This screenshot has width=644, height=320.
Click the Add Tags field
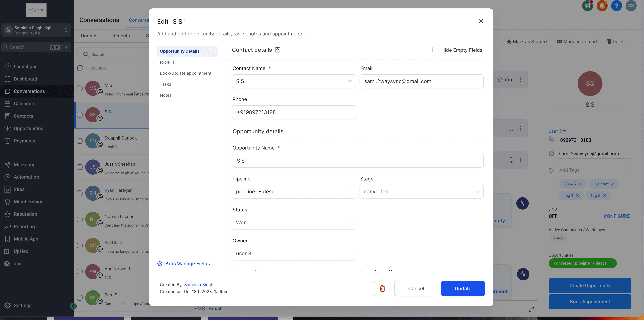tap(595, 170)
